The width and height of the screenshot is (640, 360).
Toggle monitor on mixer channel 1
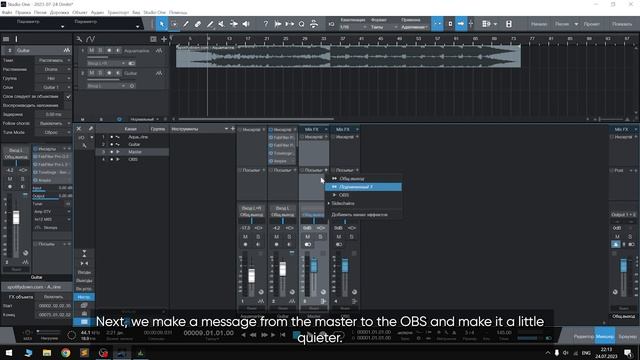[x=258, y=244]
